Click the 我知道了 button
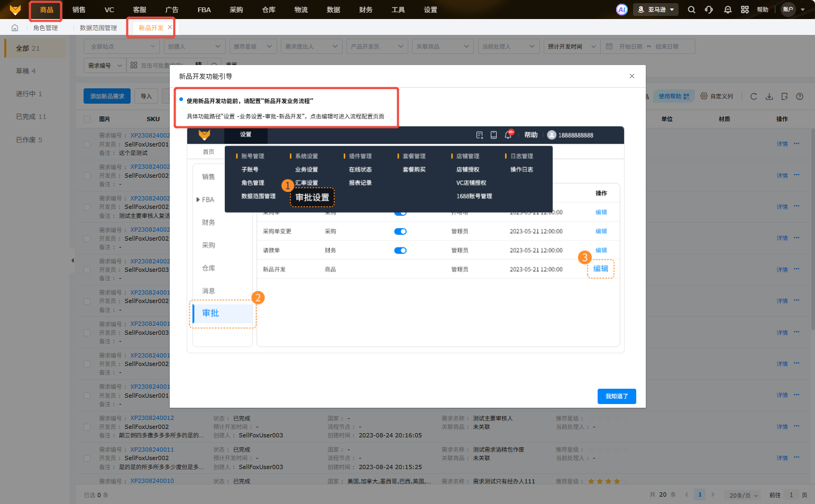Screen dimensions: 815x504 tap(617, 396)
